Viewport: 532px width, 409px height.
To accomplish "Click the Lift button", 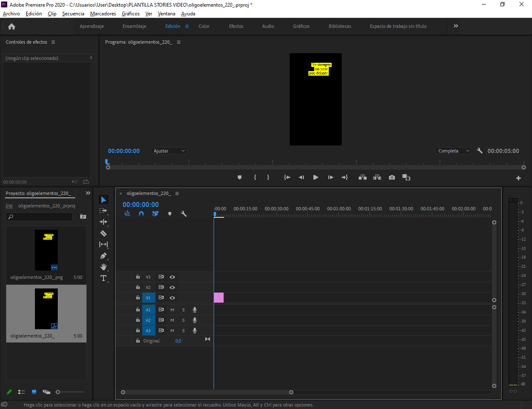I will point(362,177).
